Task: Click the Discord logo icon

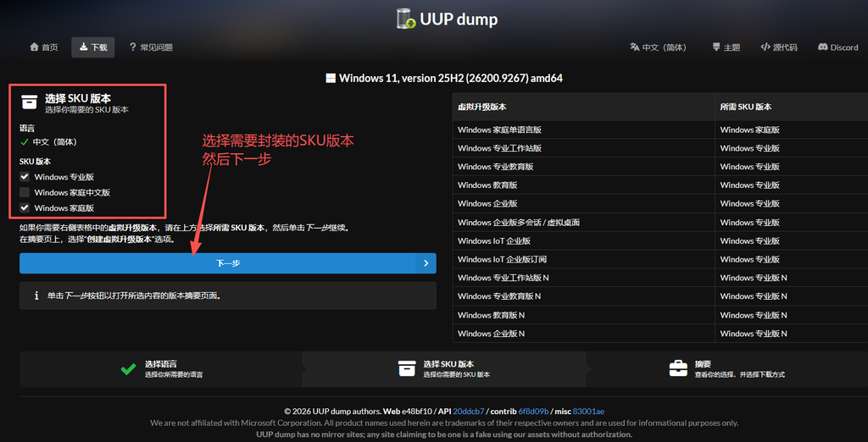Action: tap(822, 47)
